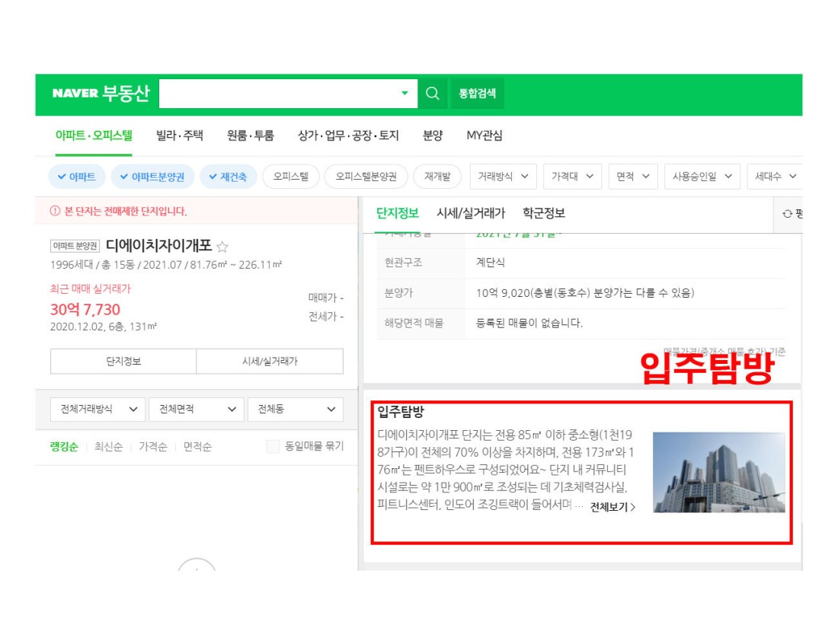838x644 pixels.
Task: Click the 해당면적 매물 row label
Action: coord(414,323)
